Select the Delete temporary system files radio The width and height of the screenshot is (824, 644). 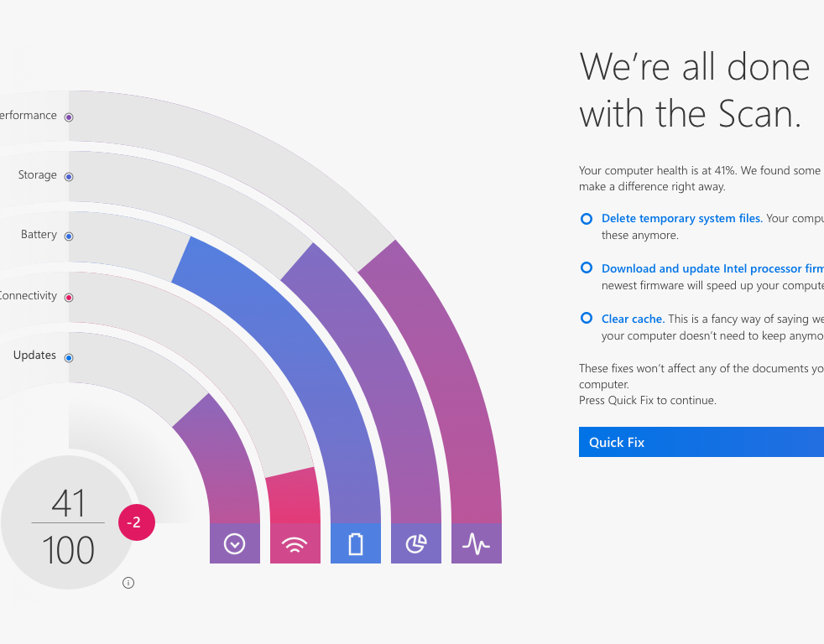[587, 219]
